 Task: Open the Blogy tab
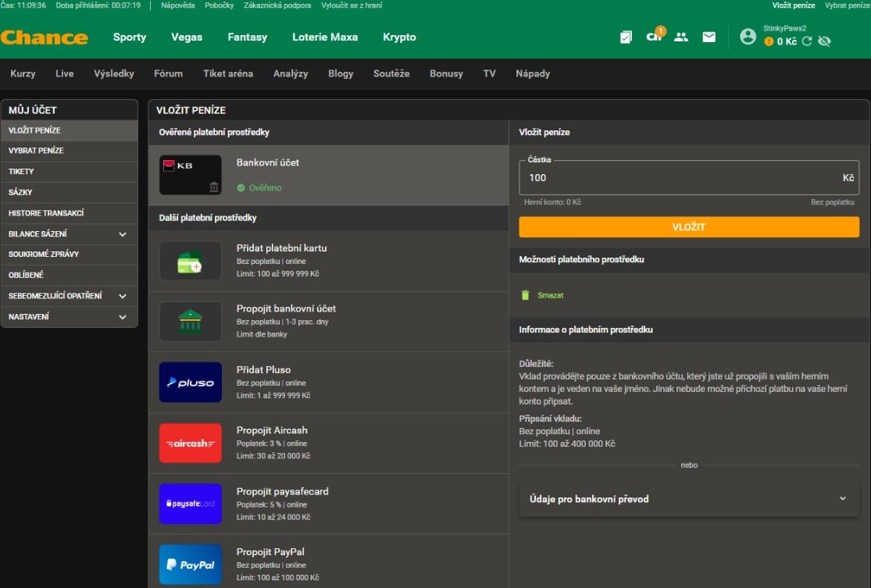point(341,73)
